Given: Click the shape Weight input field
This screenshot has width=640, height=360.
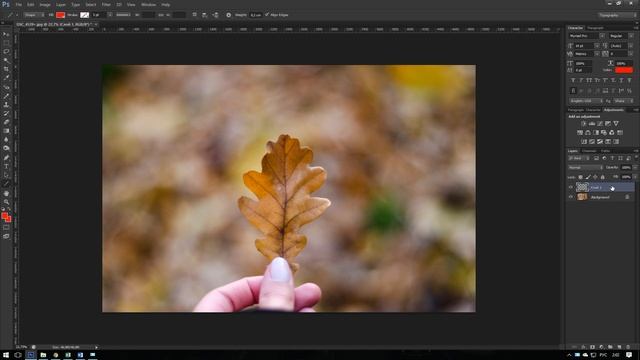Looking at the screenshot, I should pos(256,15).
